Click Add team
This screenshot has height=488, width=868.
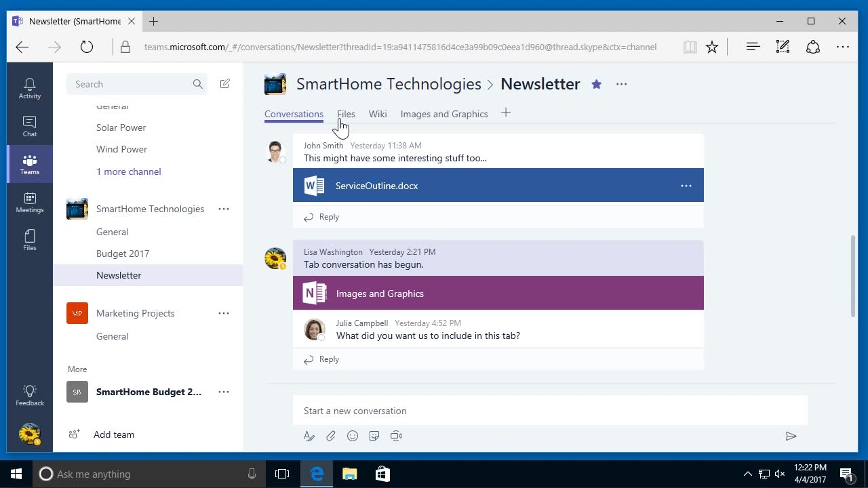coord(114,434)
